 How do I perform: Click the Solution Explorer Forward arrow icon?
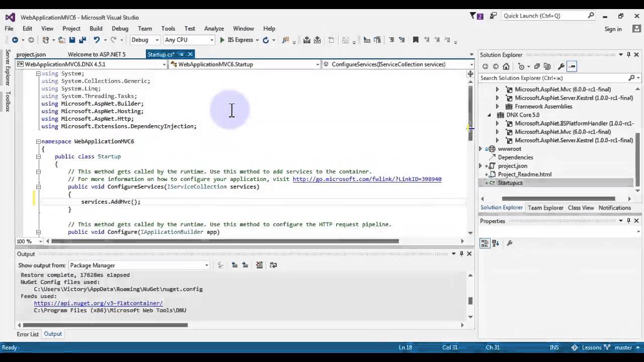496,66
